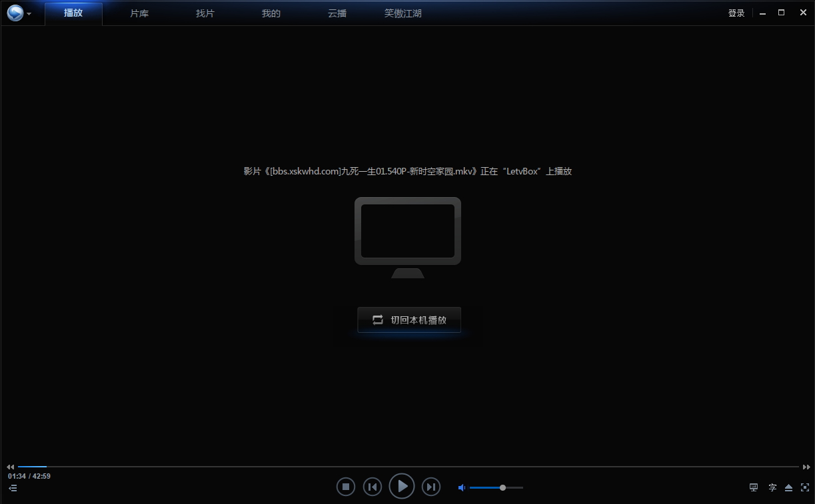
Task: Click the eject open-file icon
Action: coord(789,487)
